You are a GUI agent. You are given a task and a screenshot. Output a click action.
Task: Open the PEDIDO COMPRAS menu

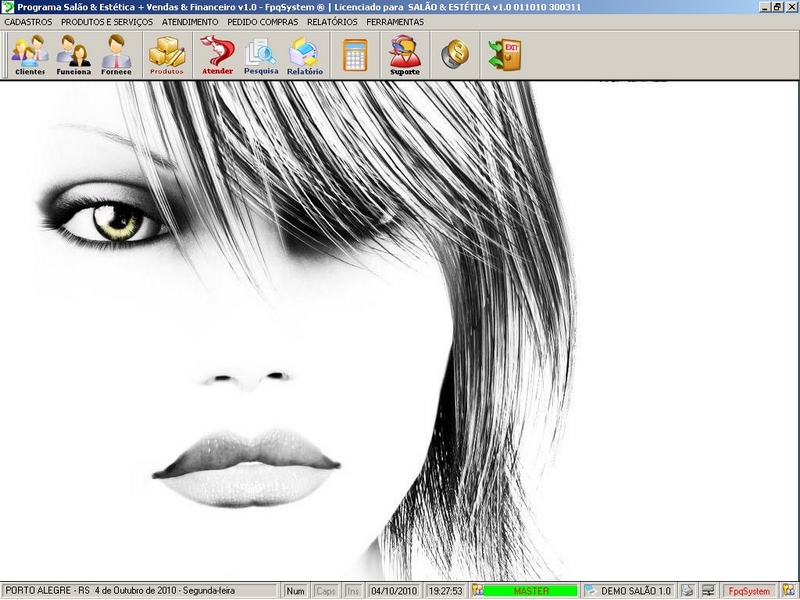[x=263, y=22]
